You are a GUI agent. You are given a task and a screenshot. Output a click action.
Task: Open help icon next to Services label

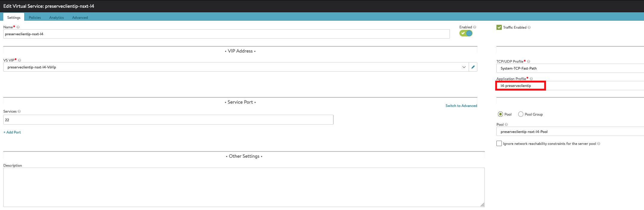click(19, 111)
